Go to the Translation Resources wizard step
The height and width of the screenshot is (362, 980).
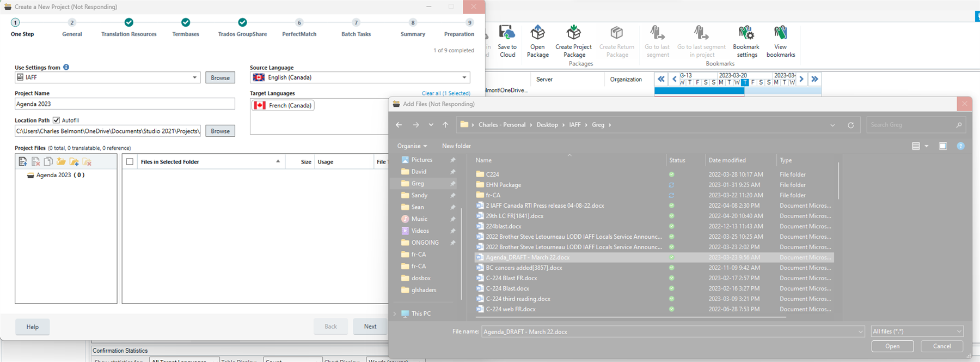(129, 28)
